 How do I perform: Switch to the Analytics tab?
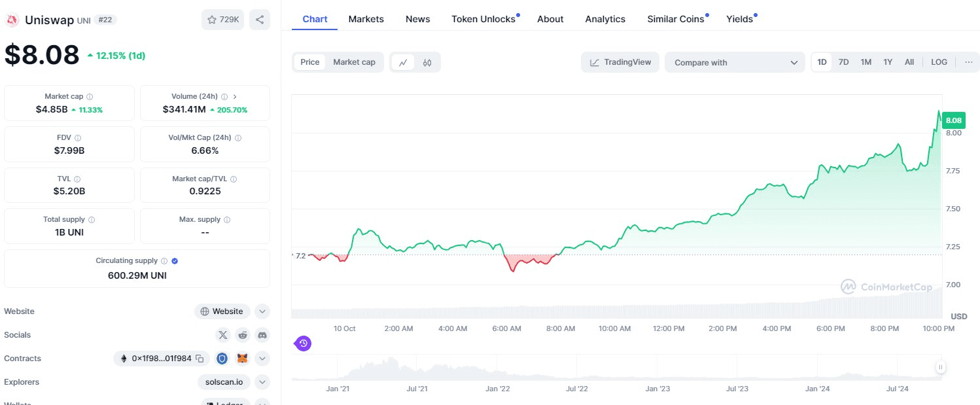605,19
